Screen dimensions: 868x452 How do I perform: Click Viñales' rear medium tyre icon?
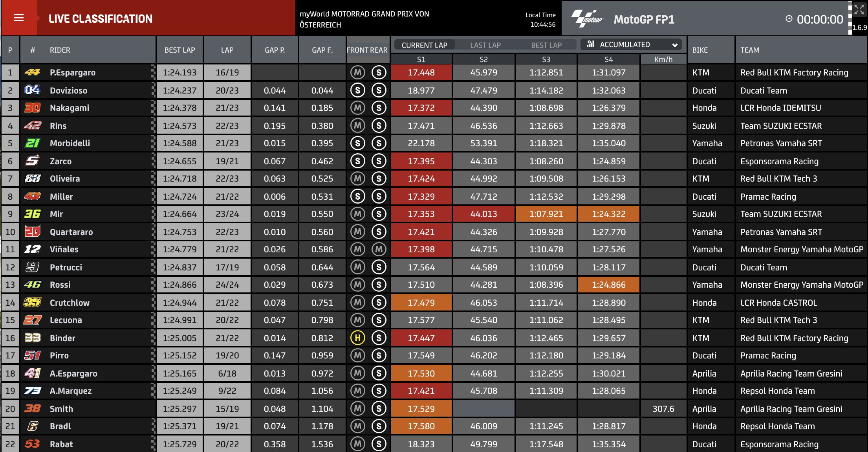[x=379, y=249]
